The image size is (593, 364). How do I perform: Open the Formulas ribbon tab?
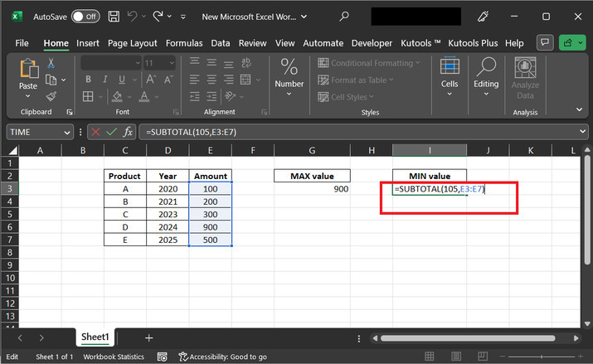(183, 42)
